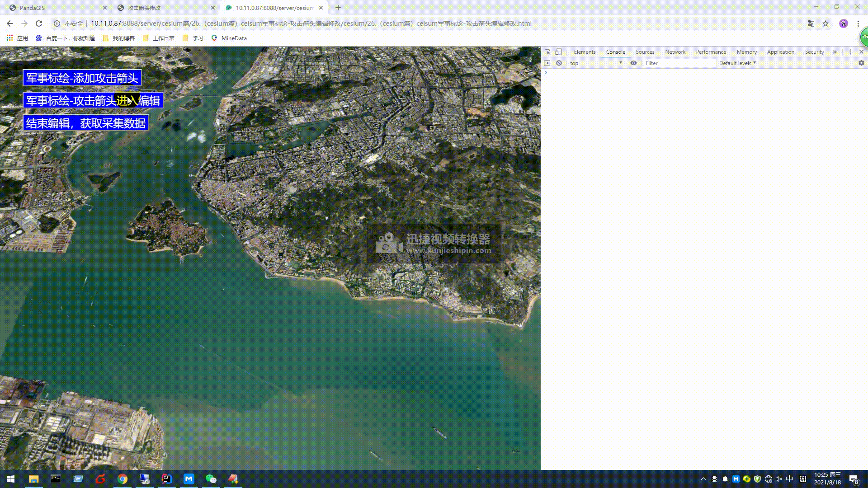Show the console sidebar panel icon
Screen dimensions: 868x488
click(547, 63)
